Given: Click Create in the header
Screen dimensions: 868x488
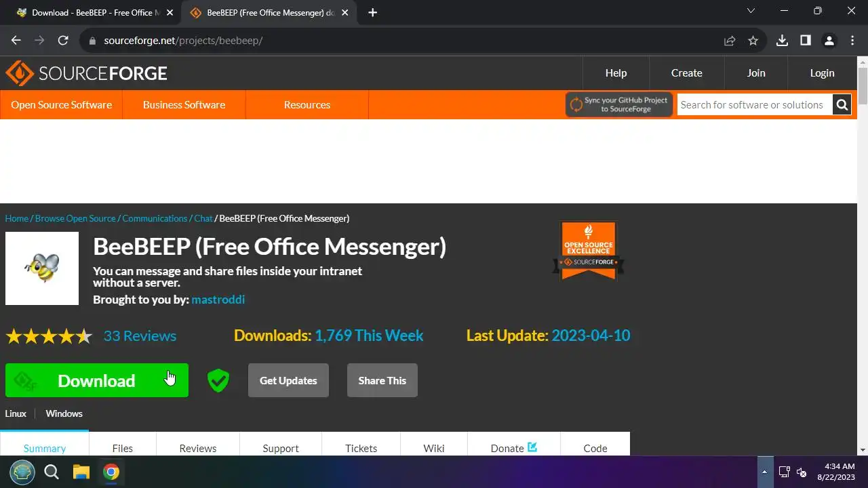Looking at the screenshot, I should (x=687, y=73).
